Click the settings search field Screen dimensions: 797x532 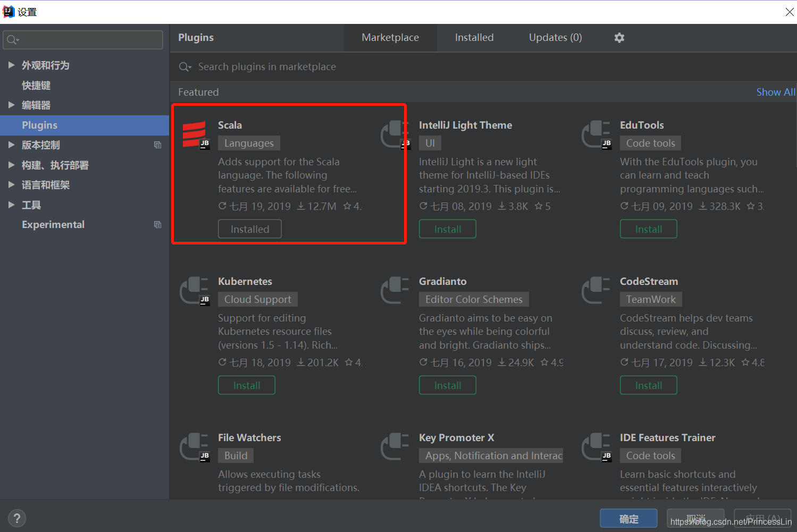[83, 40]
